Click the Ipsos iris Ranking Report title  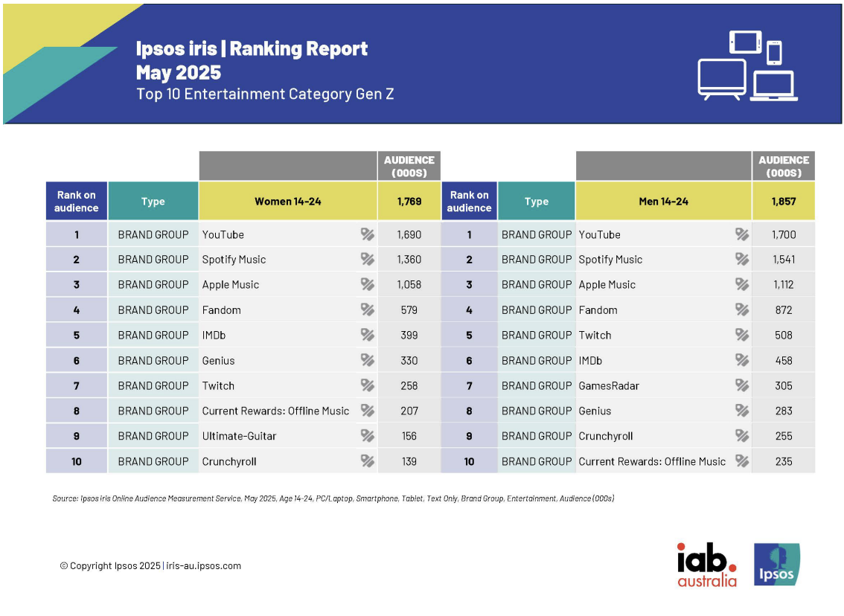[x=252, y=48]
